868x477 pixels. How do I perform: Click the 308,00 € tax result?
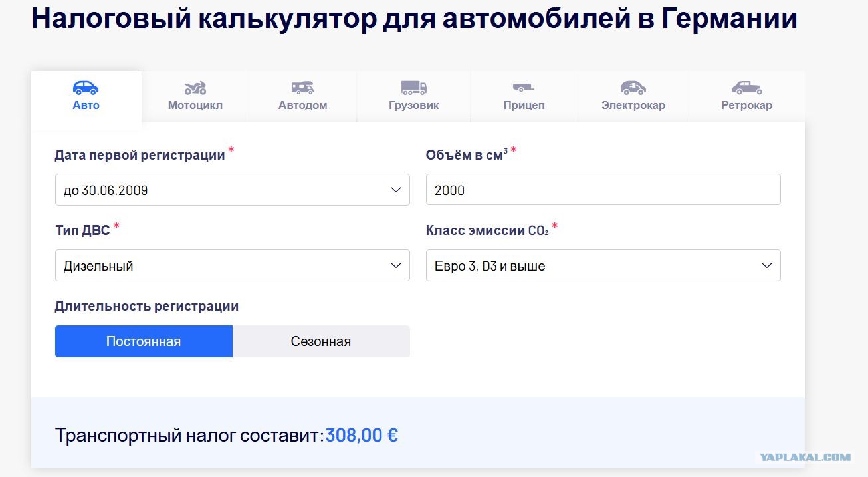tap(362, 436)
